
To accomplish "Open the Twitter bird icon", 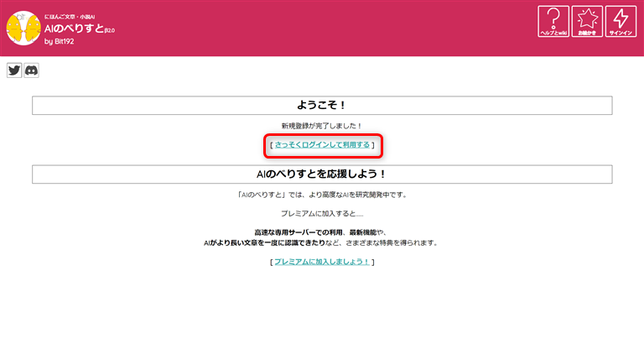I will pyautogui.click(x=14, y=70).
